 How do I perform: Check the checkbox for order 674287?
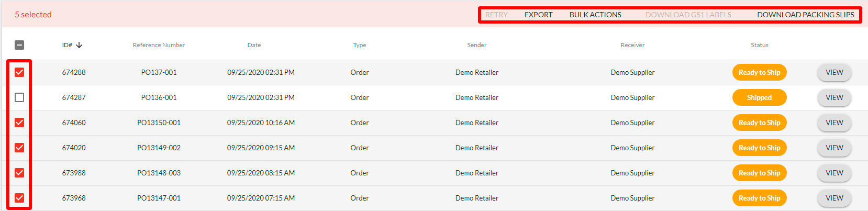click(x=19, y=97)
